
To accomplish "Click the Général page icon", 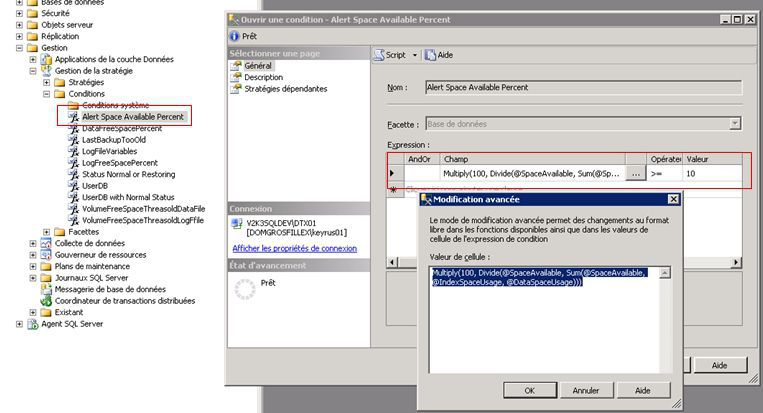I will (236, 66).
